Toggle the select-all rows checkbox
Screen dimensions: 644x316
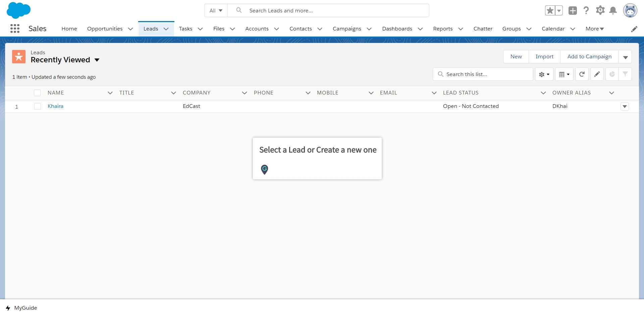pyautogui.click(x=37, y=93)
